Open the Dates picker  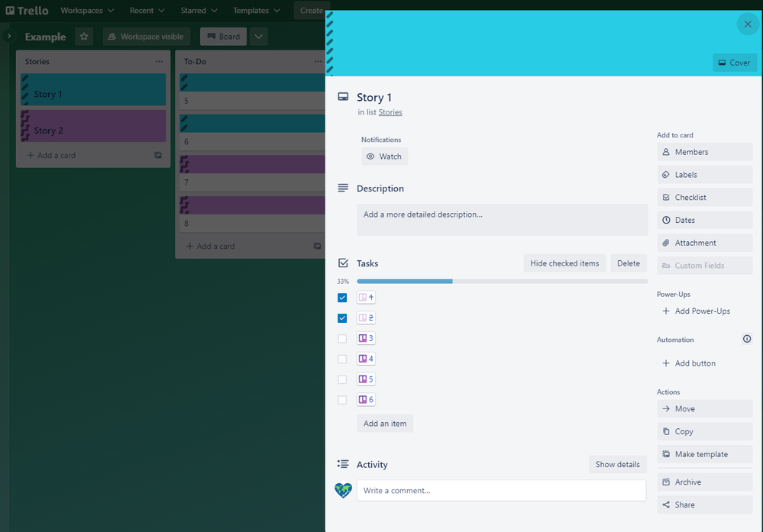point(704,220)
